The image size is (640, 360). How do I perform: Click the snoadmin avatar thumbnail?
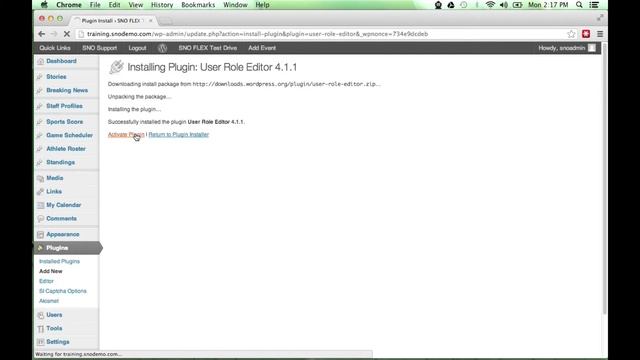point(591,48)
